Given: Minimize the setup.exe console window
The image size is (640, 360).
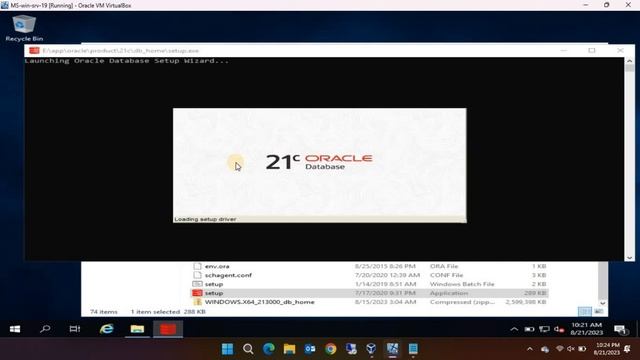Looking at the screenshot, I should coord(564,51).
